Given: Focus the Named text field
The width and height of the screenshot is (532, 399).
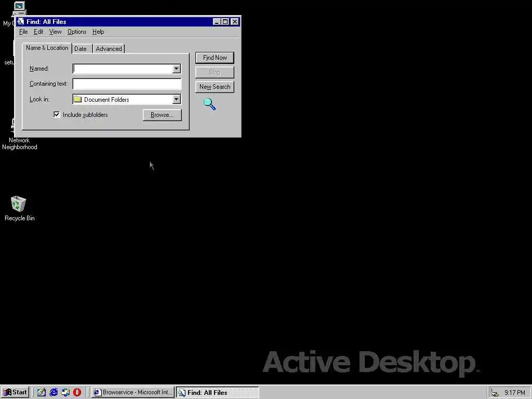Looking at the screenshot, I should coord(123,69).
